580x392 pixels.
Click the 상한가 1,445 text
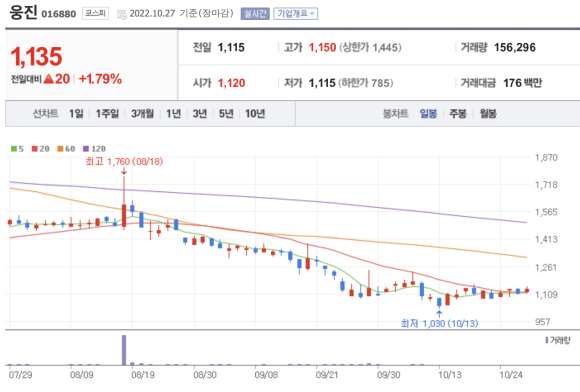point(370,47)
